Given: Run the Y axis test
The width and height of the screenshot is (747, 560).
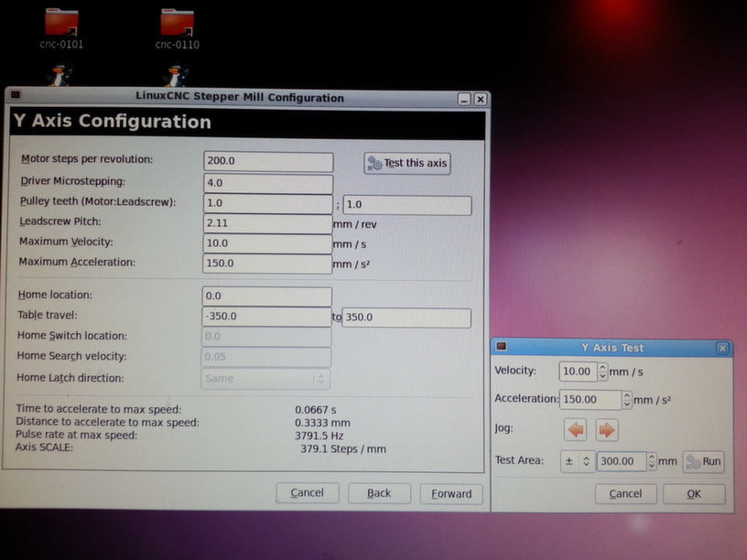Looking at the screenshot, I should coord(704,461).
